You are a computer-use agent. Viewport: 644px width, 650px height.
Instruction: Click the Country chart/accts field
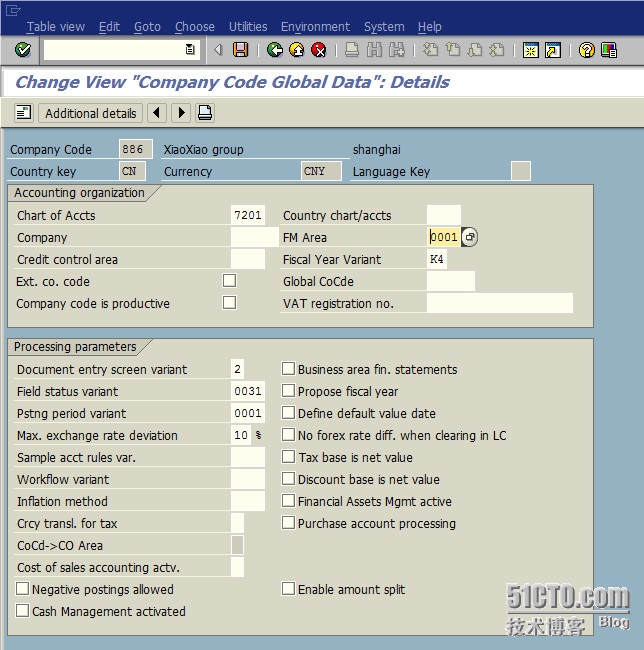tap(443, 215)
